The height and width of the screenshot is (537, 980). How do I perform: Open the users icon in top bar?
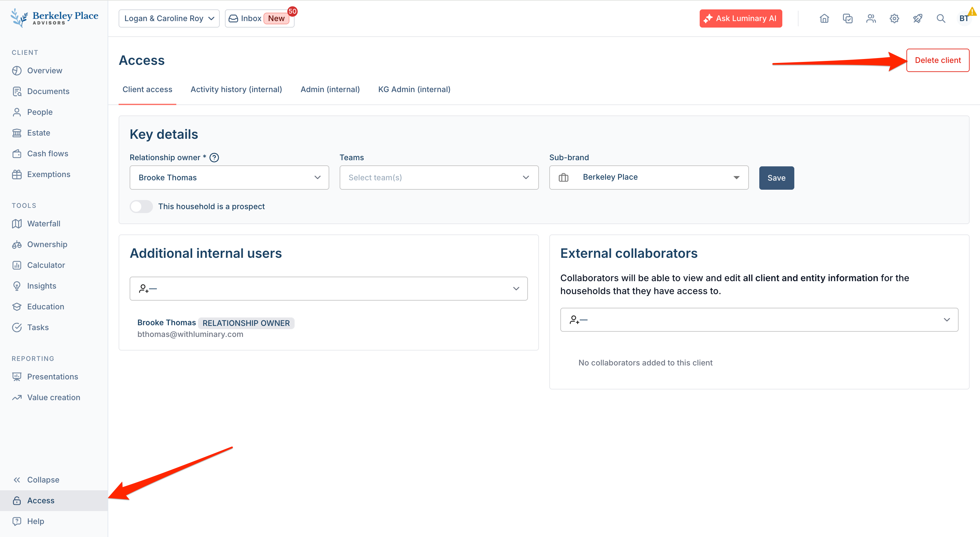click(871, 18)
